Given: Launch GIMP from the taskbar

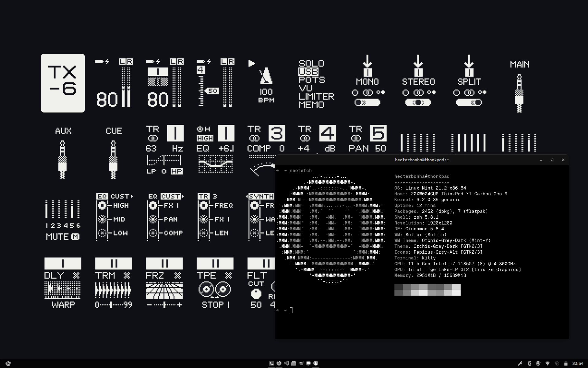Looking at the screenshot, I should [301, 363].
